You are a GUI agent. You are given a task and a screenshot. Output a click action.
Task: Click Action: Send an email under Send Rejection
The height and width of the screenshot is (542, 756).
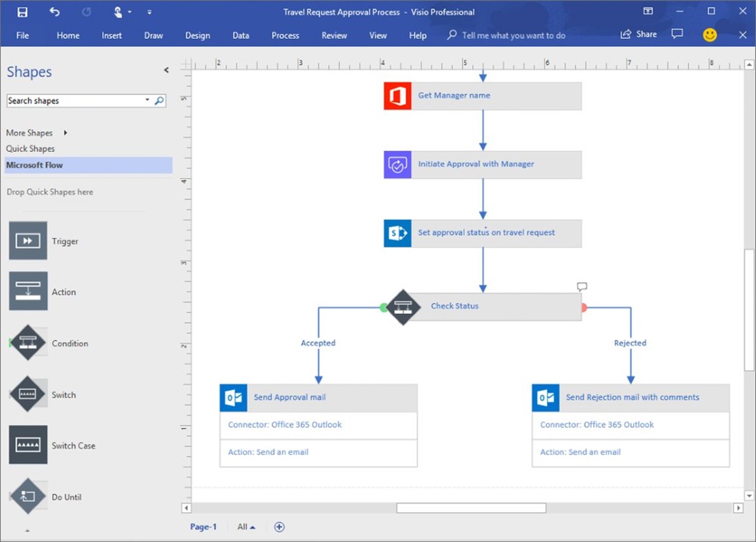[x=580, y=452]
